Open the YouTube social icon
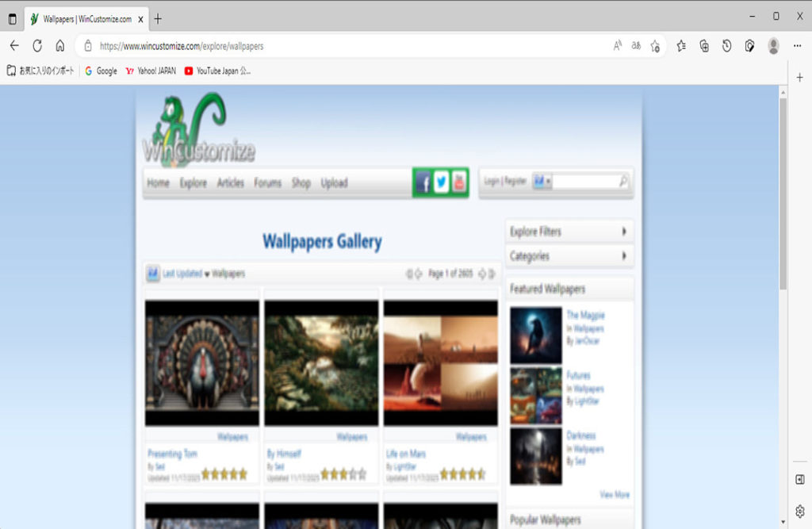This screenshot has height=529, width=812. click(459, 182)
